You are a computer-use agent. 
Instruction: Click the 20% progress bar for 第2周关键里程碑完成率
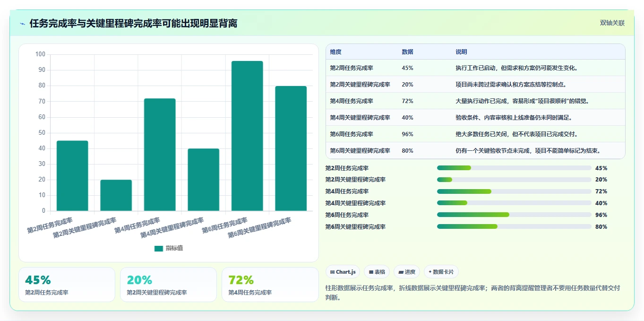514,180
